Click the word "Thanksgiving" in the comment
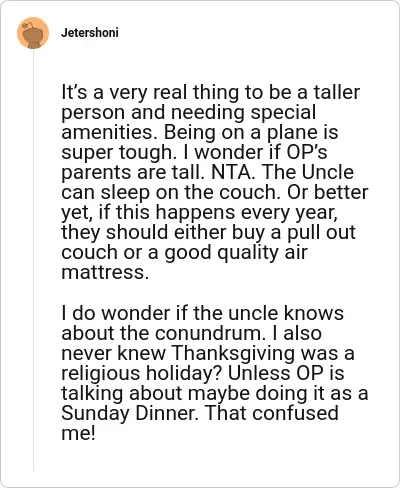The height and width of the screenshot is (488, 400). [x=234, y=353]
